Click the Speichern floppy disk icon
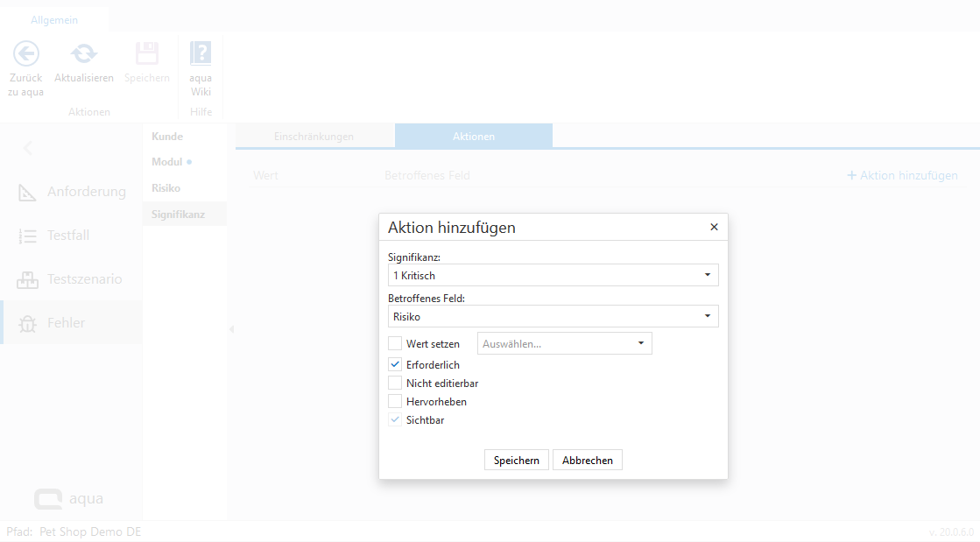The width and height of the screenshot is (980, 542). (146, 54)
